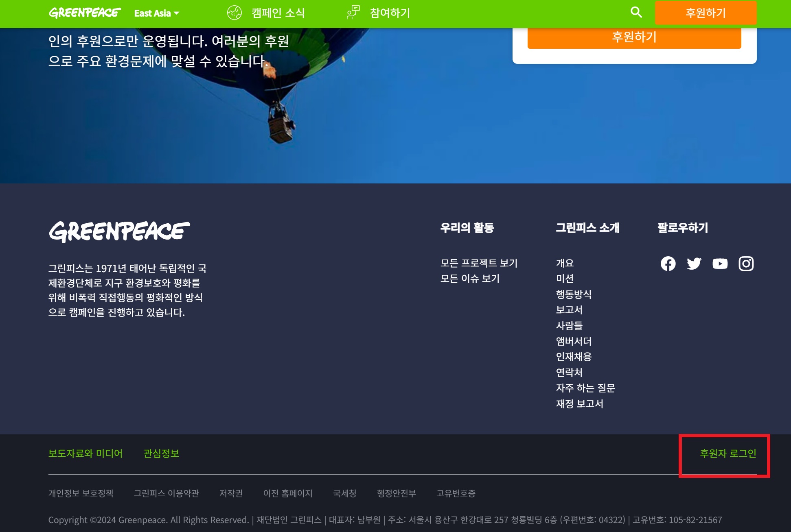Click the orange 후원하기 button in header

click(706, 13)
